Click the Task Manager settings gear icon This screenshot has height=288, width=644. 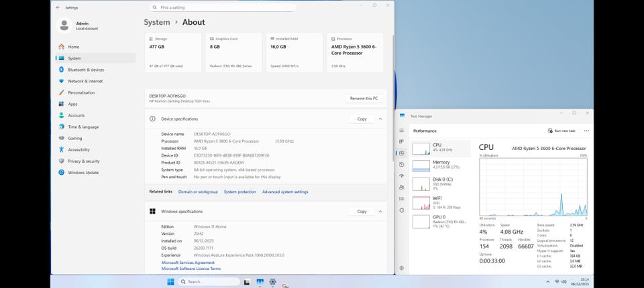(402, 268)
